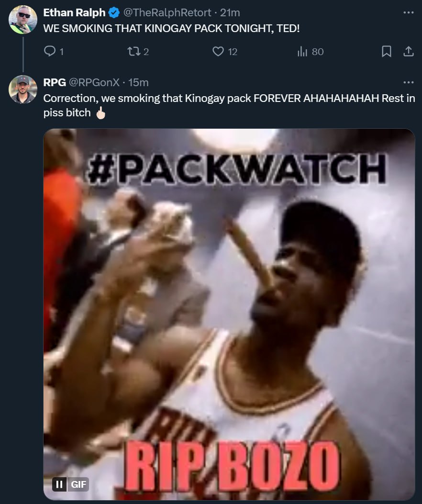Open view analytics icon showing 80
422x504 pixels.
[x=302, y=51]
